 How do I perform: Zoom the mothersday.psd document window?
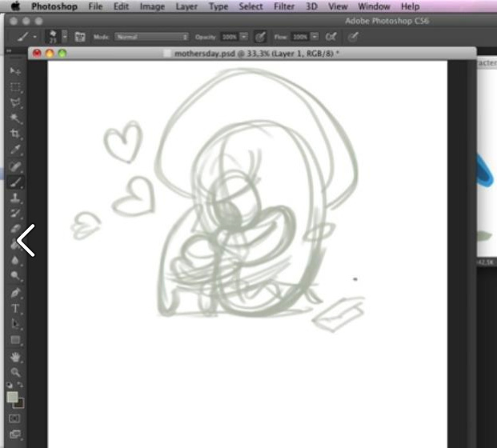pos(62,54)
